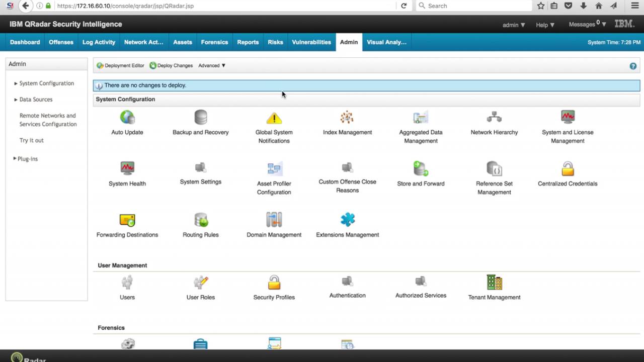This screenshot has height=362, width=644.
Task: Open Backup and Recovery
Action: [201, 123]
